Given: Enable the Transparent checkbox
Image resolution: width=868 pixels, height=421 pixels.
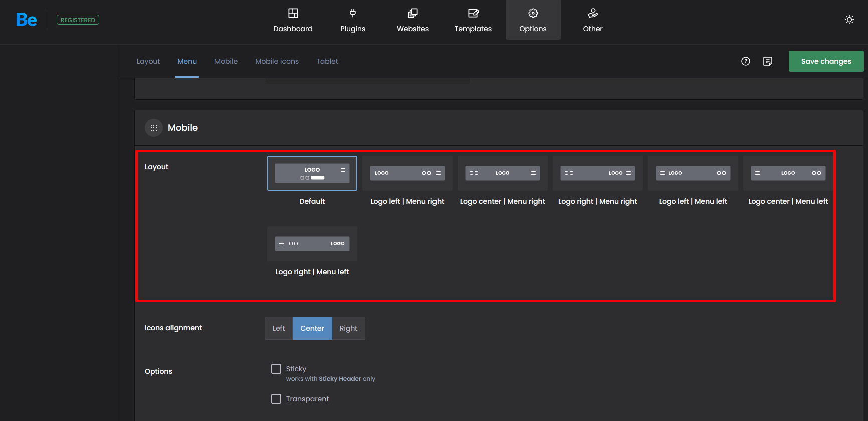Looking at the screenshot, I should coord(276,399).
